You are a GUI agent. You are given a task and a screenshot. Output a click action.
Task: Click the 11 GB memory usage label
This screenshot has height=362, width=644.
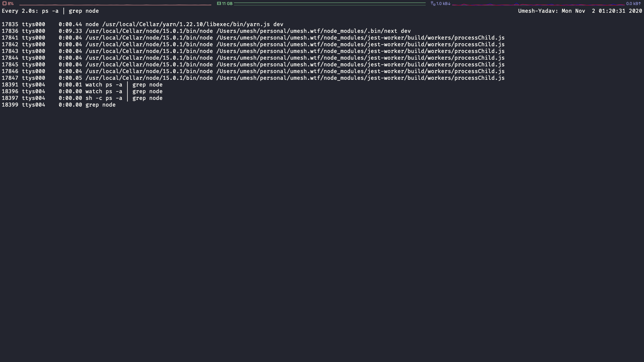pos(227,4)
